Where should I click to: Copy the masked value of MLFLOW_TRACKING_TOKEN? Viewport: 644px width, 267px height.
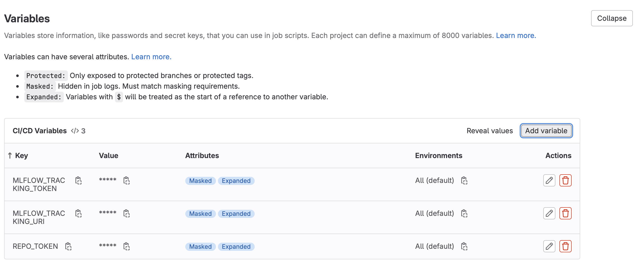point(127,181)
